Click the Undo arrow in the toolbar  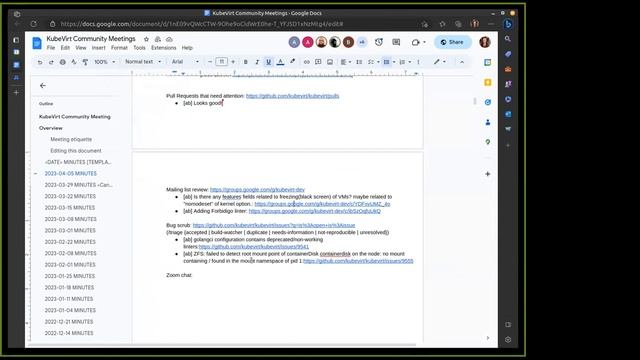click(40, 62)
